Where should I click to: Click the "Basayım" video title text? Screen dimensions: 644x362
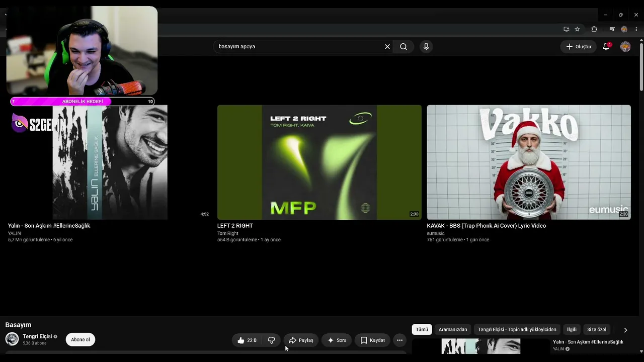[18, 325]
